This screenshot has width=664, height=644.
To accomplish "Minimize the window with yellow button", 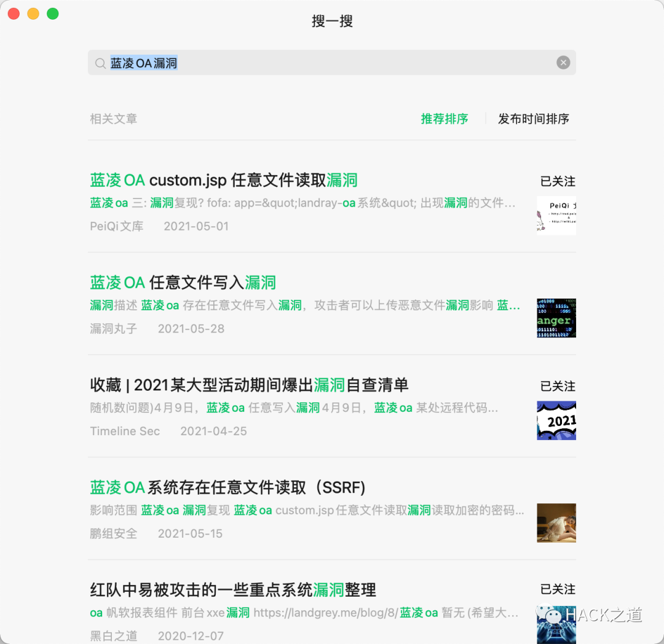I will pos(33,14).
